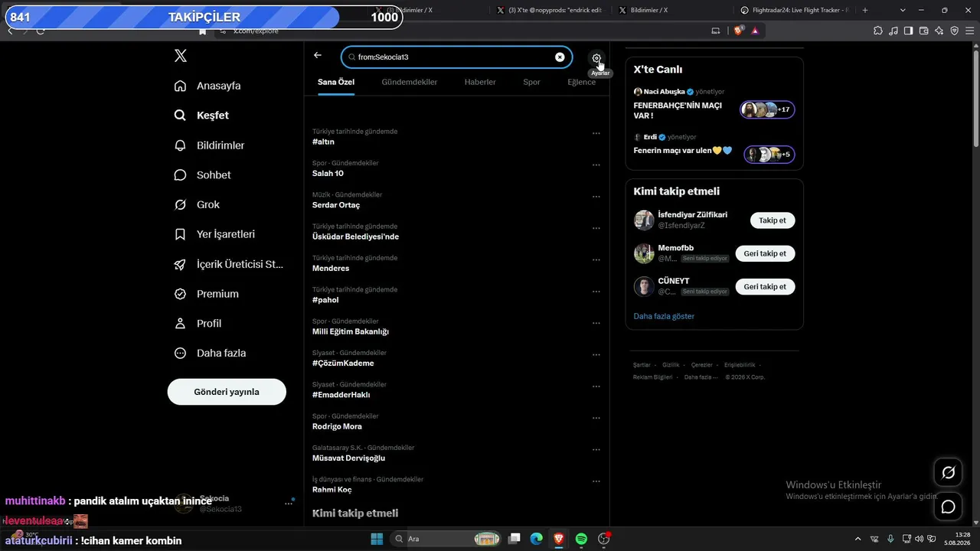Open more options for #pahol trend

click(596, 292)
